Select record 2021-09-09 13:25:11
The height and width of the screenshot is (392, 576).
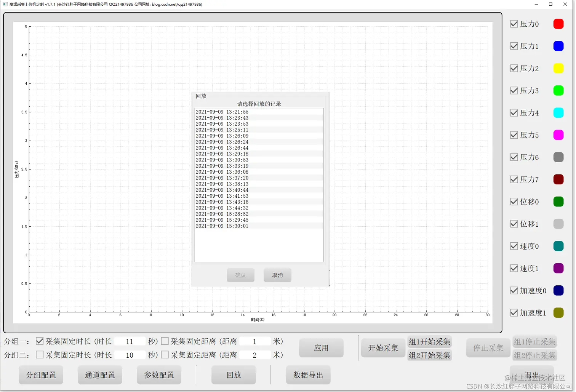click(259, 130)
